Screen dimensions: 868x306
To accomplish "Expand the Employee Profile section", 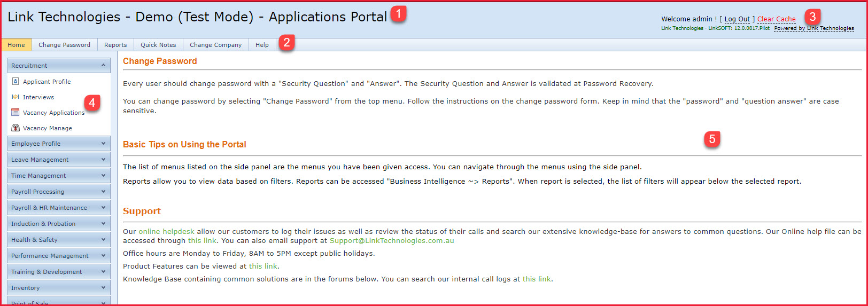I will pyautogui.click(x=103, y=144).
